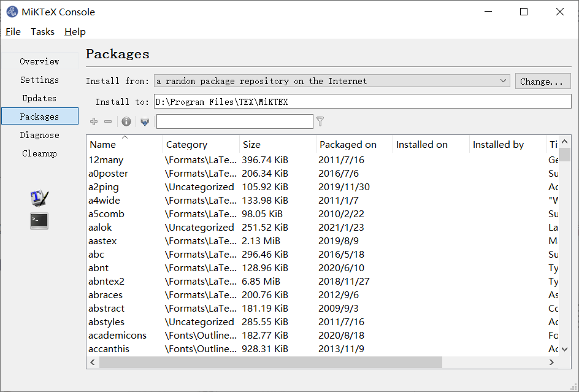Select the abstyles package

click(323, 322)
